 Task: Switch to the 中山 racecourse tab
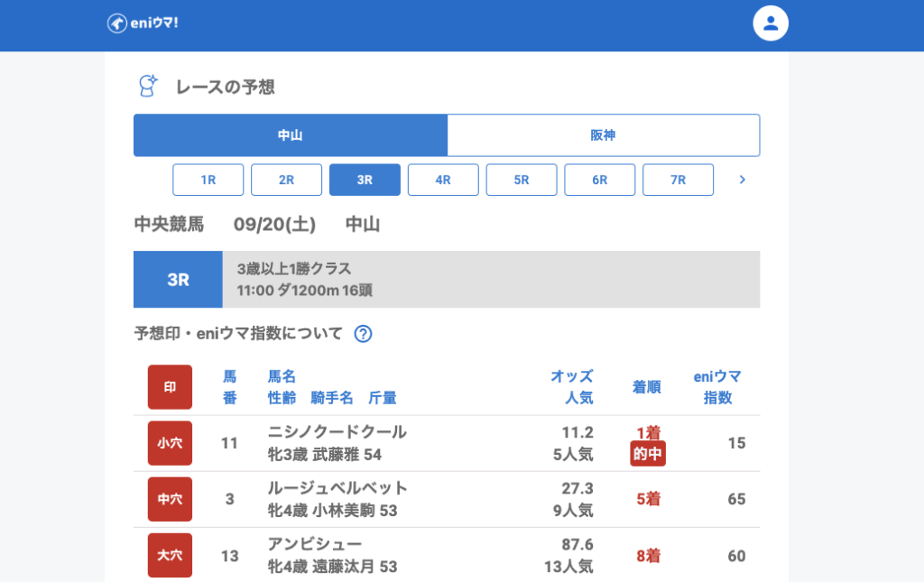tap(290, 135)
